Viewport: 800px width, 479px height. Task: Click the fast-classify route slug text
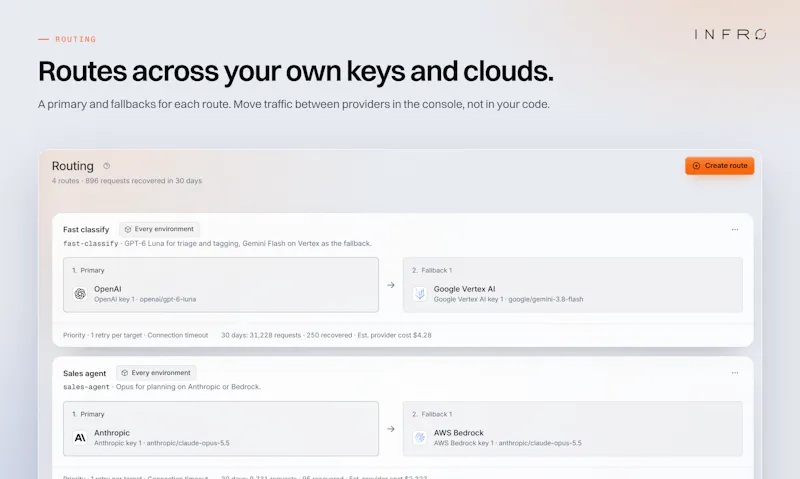[90, 244]
